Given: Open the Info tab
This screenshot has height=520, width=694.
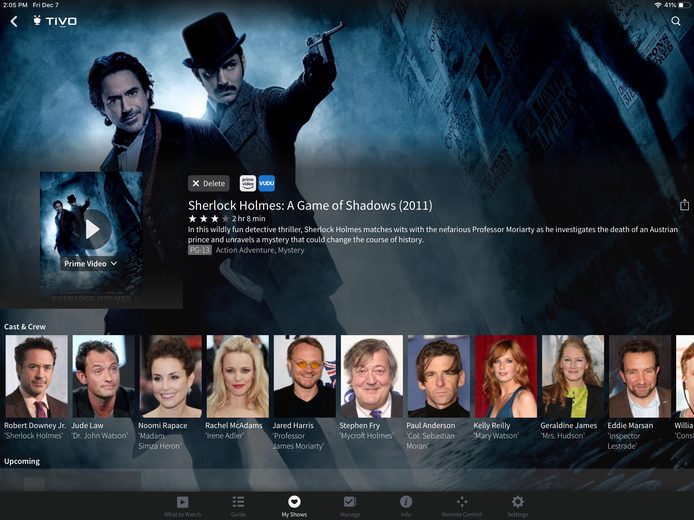Looking at the screenshot, I should click(x=405, y=506).
